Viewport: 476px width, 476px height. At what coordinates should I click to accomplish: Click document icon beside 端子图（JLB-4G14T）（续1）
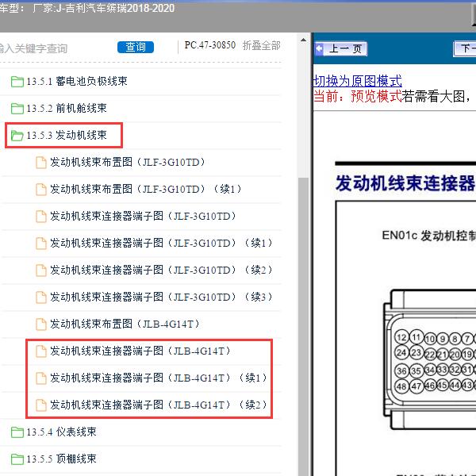(41, 378)
